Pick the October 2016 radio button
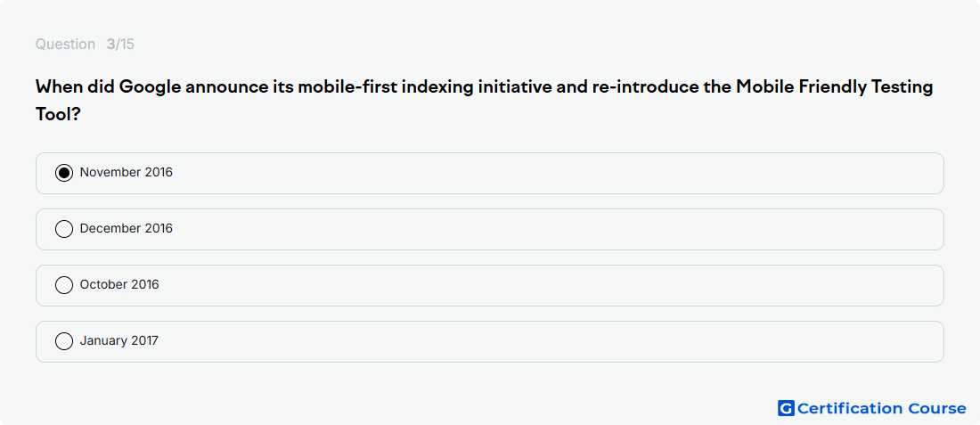980x425 pixels. click(64, 286)
